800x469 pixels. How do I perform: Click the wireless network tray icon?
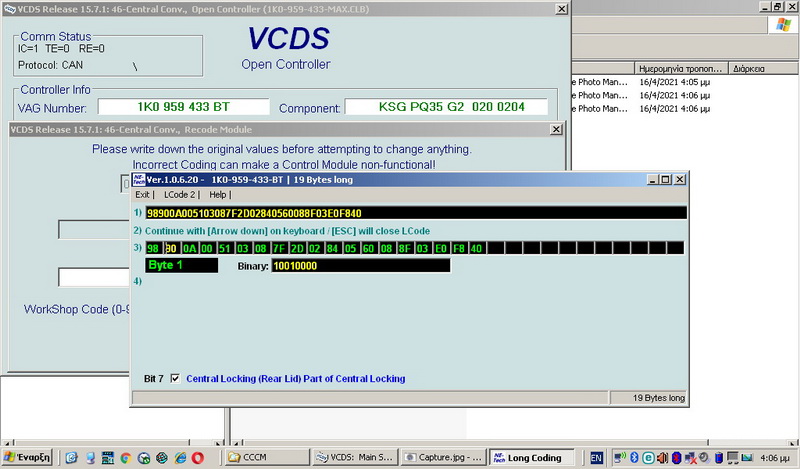pos(620,458)
